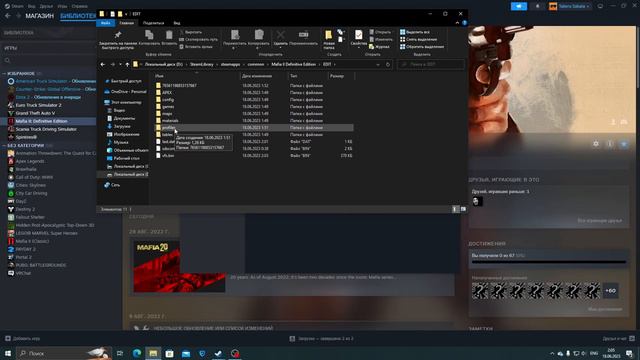The height and width of the screenshot is (360, 640).
Task: Refresh the Explorer folder view
Action: pos(388,64)
